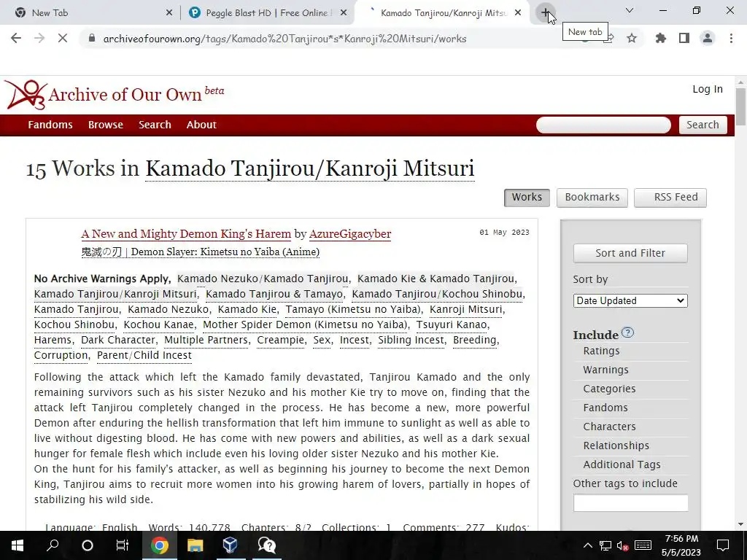Image resolution: width=747 pixels, height=560 pixels.
Task: Click the Bookmarks button
Action: point(592,197)
